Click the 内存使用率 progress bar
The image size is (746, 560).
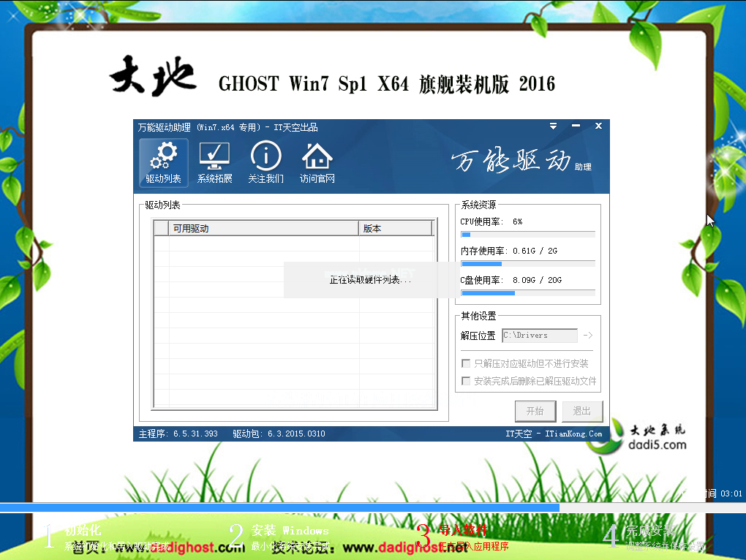point(528,264)
